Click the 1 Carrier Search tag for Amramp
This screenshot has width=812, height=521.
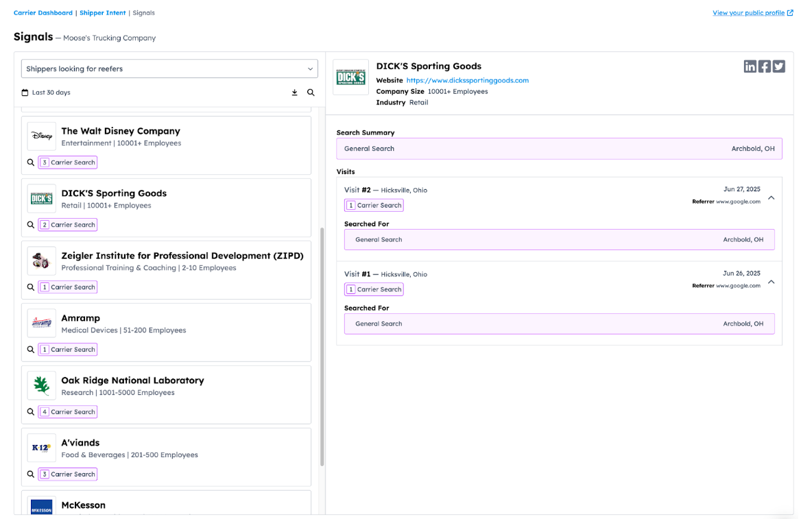pos(68,350)
